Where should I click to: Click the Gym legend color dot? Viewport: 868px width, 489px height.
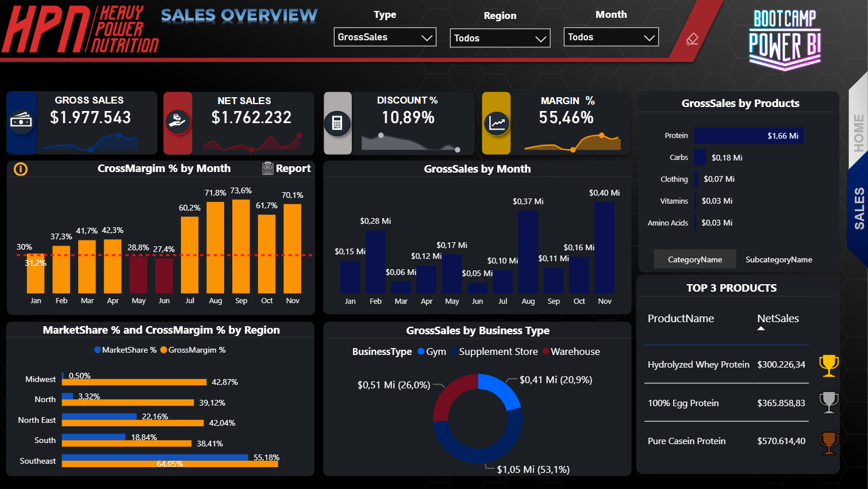421,352
